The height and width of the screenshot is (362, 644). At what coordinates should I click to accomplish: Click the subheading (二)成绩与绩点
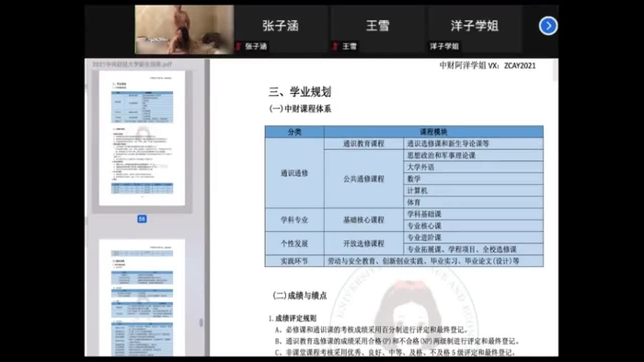pyautogui.click(x=300, y=296)
